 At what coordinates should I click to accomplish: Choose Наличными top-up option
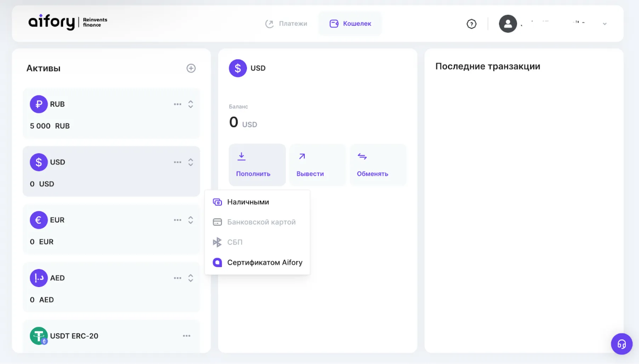pyautogui.click(x=248, y=202)
